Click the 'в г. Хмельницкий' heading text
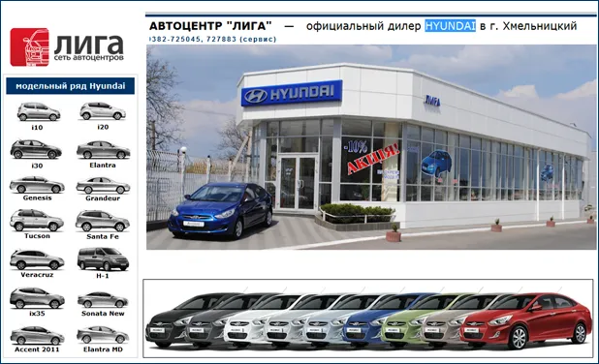This screenshot has height=364, width=599. click(528, 26)
